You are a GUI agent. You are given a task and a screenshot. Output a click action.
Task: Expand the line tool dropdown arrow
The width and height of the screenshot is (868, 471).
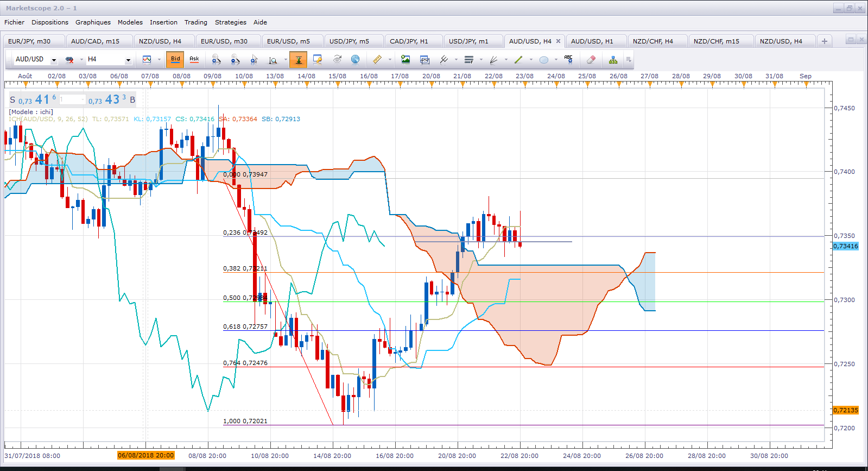point(531,60)
